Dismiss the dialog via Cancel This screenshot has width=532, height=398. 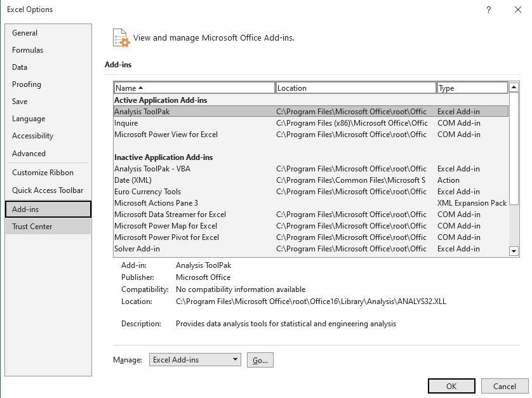point(503,386)
